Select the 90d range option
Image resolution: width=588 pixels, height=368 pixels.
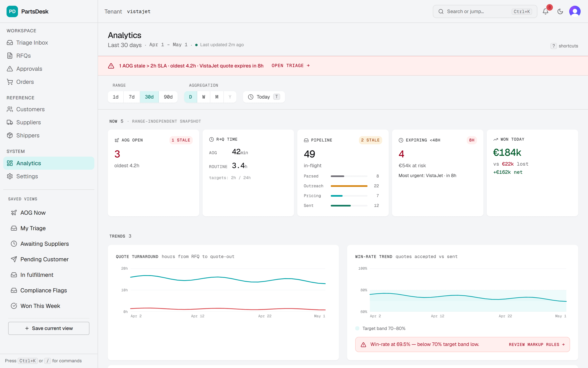click(168, 97)
